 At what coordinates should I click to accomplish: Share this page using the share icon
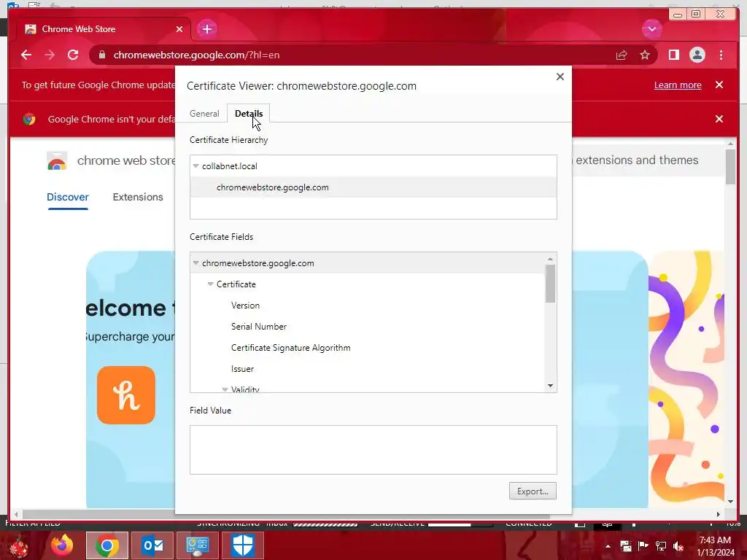coord(622,55)
